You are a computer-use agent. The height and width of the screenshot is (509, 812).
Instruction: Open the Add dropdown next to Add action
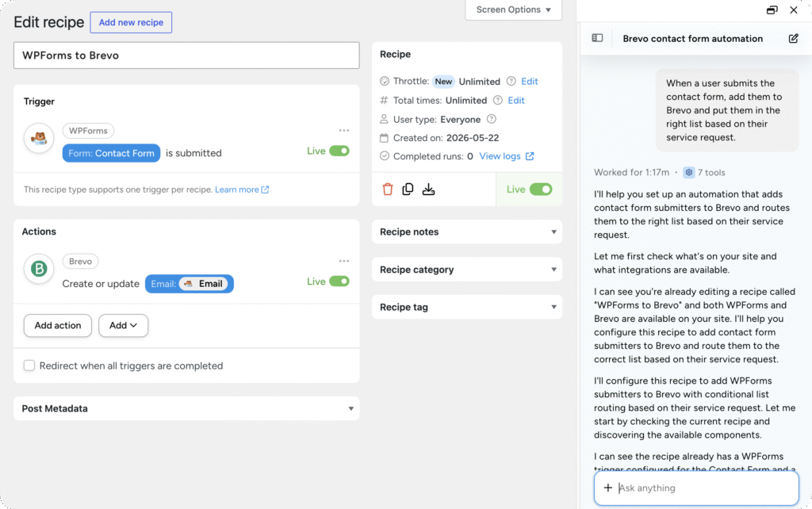pos(123,325)
